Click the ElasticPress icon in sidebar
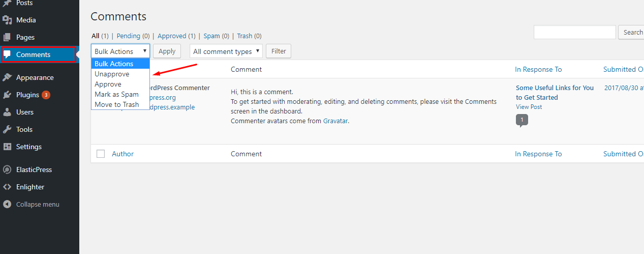644x254 pixels. [7, 170]
